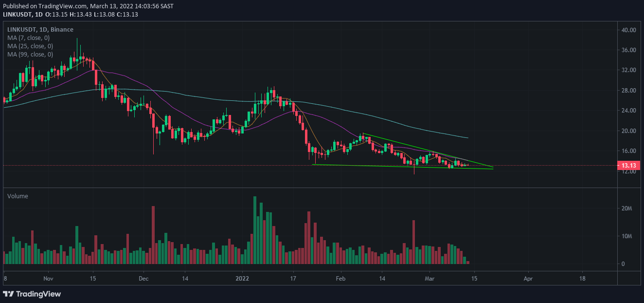
Task: Click the teal MA 99 line's right end
Action: [467, 138]
